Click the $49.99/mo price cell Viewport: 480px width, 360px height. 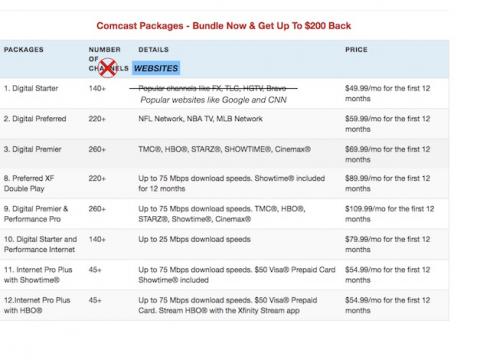(388, 93)
